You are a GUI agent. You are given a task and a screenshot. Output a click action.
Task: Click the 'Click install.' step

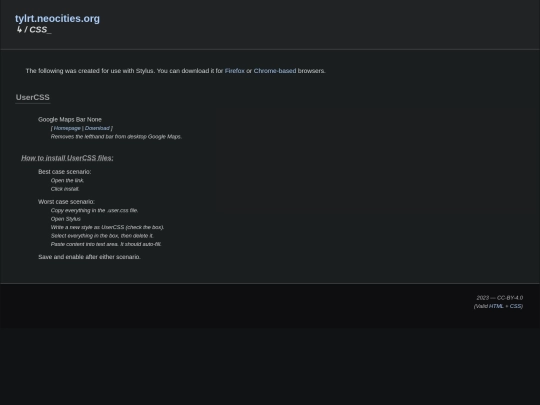(65, 189)
